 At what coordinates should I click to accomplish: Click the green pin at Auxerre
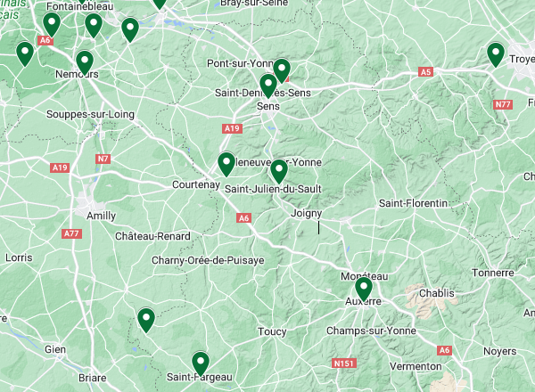[364, 289]
